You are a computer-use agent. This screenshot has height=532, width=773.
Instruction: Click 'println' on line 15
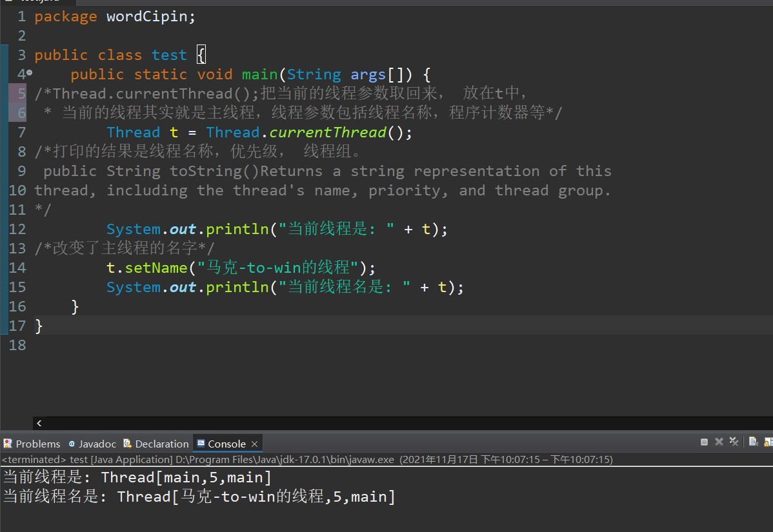pos(237,288)
